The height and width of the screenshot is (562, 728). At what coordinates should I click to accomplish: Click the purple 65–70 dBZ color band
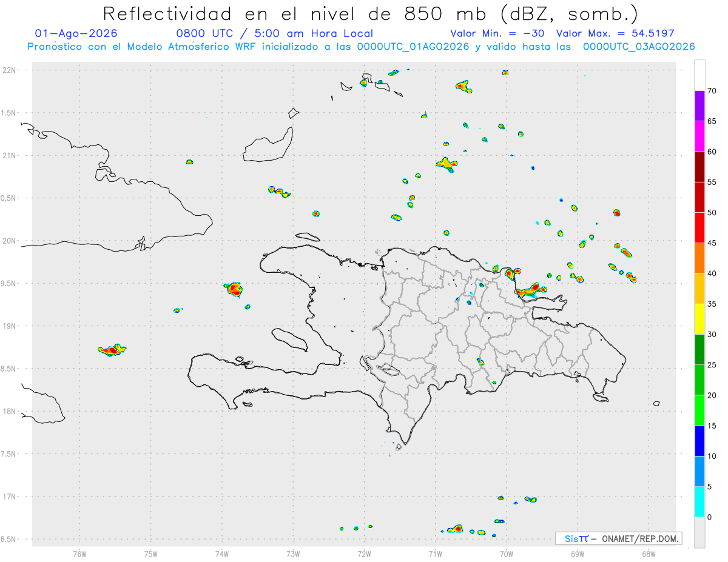coord(699,106)
